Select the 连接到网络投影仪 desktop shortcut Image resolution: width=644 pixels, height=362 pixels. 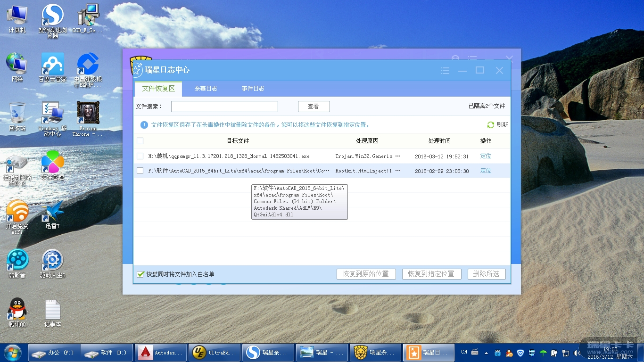[17, 170]
